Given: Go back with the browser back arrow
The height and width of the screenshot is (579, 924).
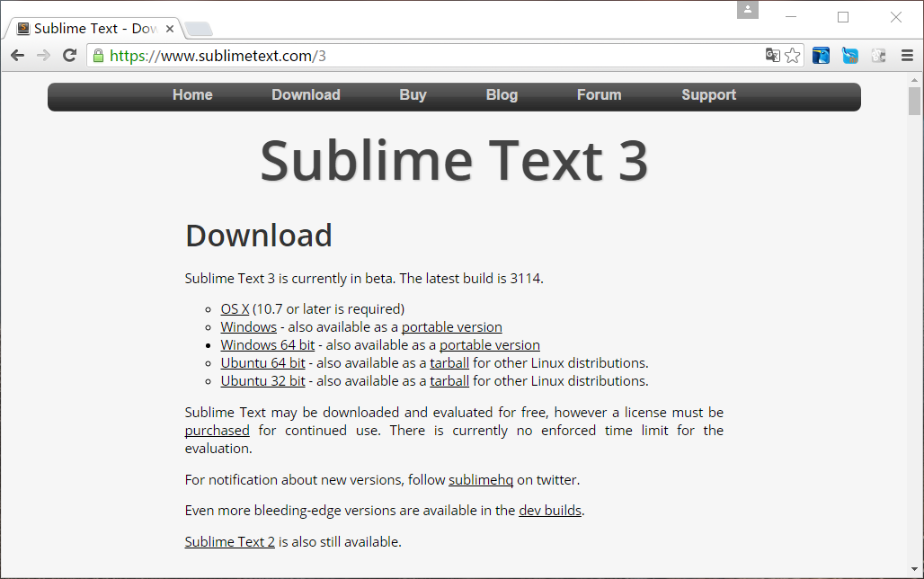Looking at the screenshot, I should pos(18,56).
